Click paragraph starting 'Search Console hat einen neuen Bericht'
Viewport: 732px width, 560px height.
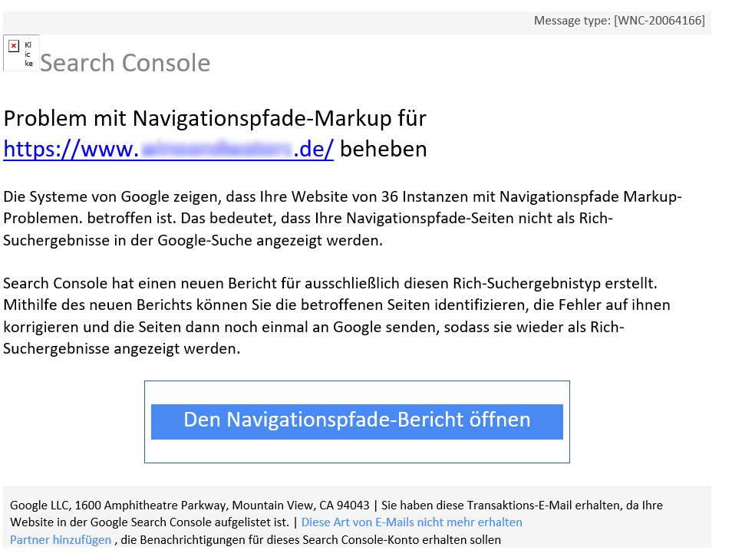pyautogui.click(x=337, y=316)
